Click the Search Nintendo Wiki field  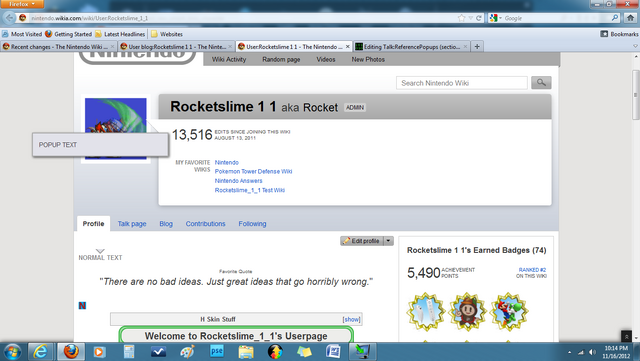tap(462, 83)
